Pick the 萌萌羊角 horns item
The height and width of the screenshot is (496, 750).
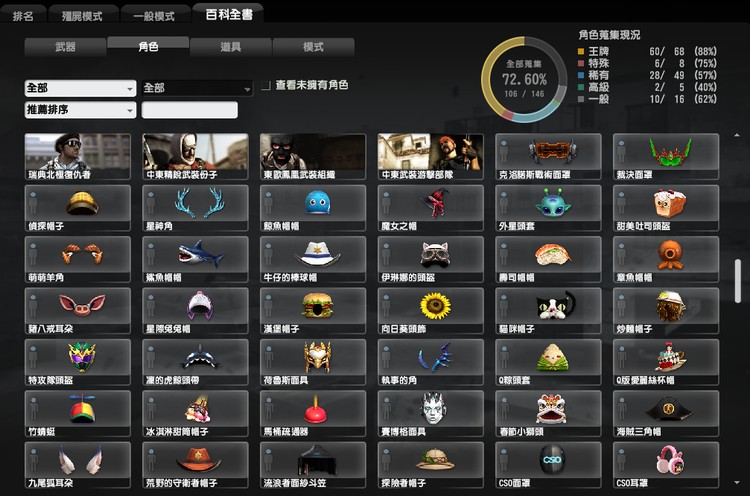pos(77,259)
